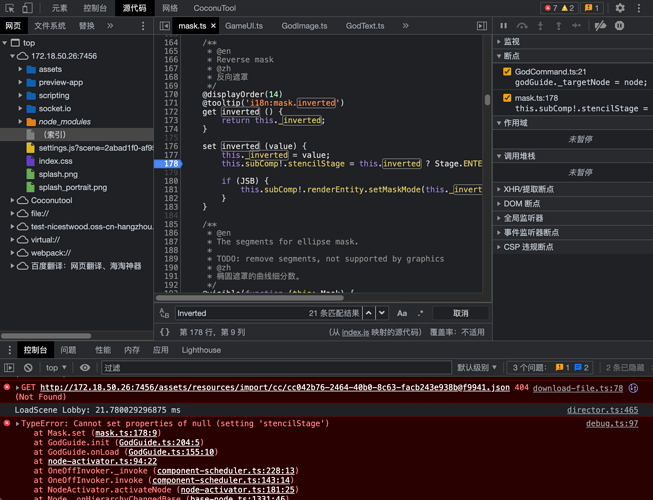This screenshot has width=653, height=500.
Task: Expand the Coconutool tree node
Action: point(12,200)
